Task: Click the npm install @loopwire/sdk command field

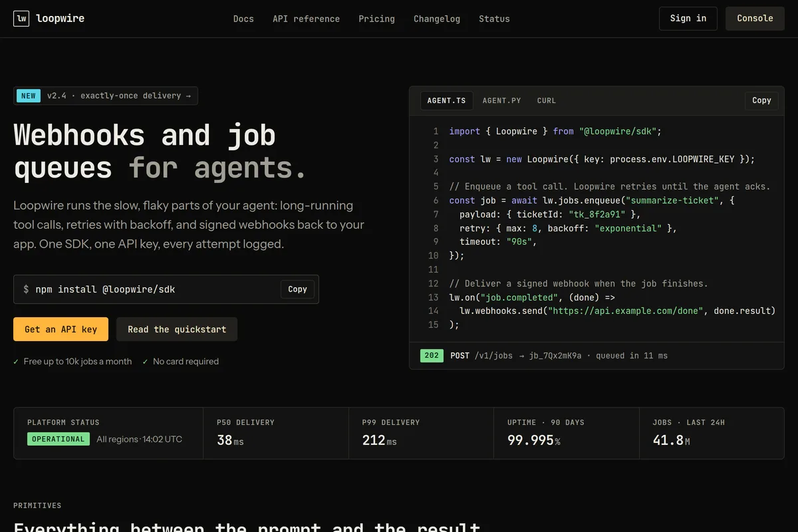Action: (x=166, y=289)
